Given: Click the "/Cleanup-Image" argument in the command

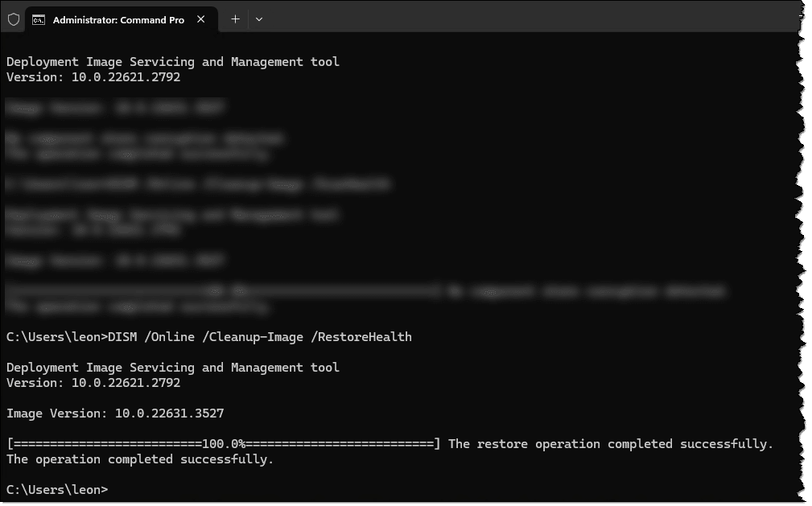Looking at the screenshot, I should coord(253,337).
